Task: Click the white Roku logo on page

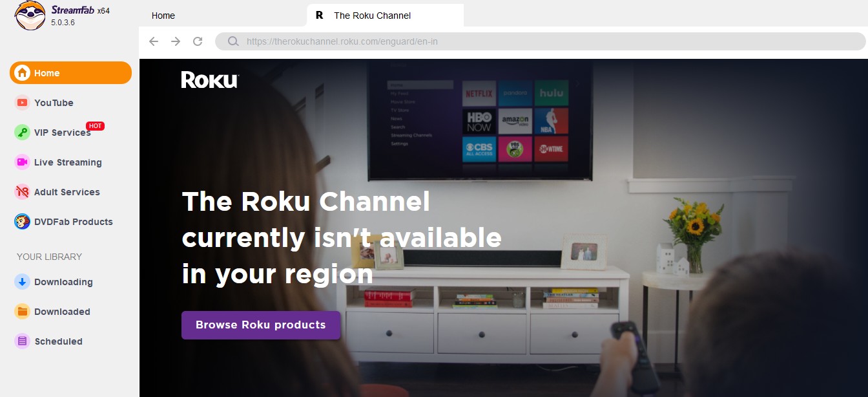Action: coord(210,80)
